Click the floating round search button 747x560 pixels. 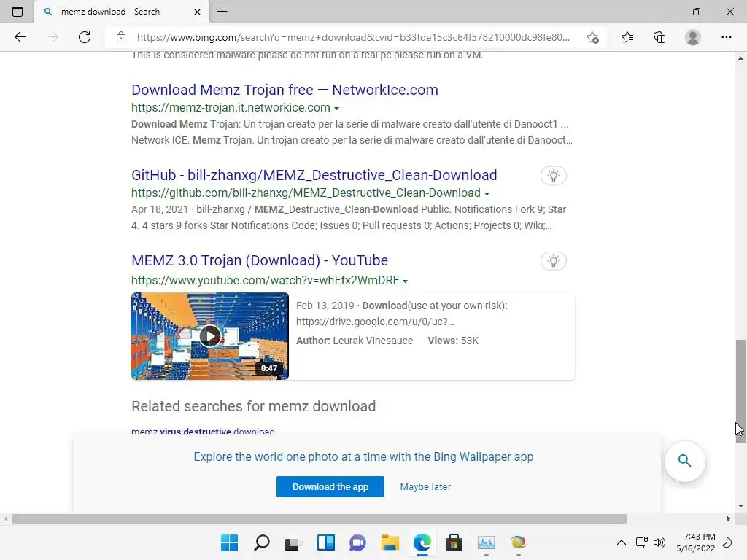coord(685,461)
